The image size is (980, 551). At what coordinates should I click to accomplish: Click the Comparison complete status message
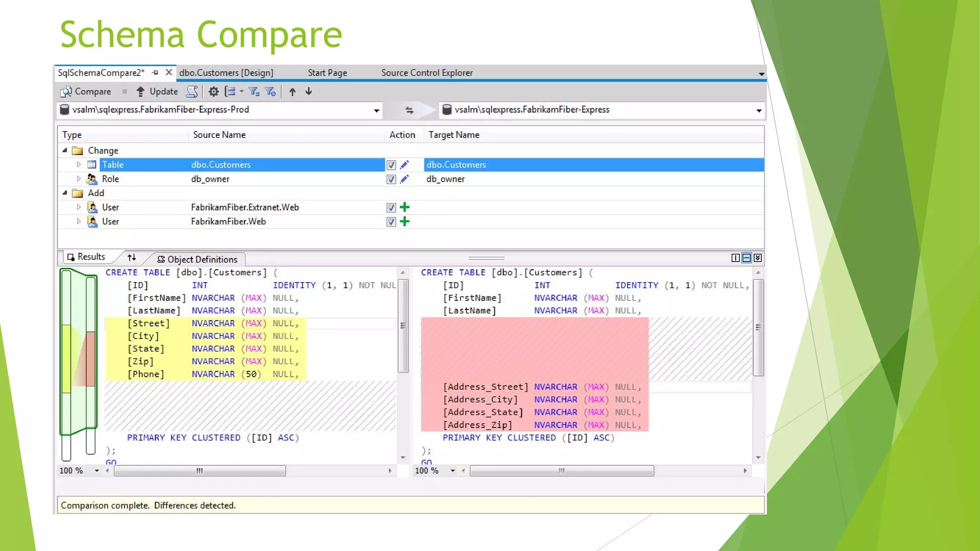148,505
